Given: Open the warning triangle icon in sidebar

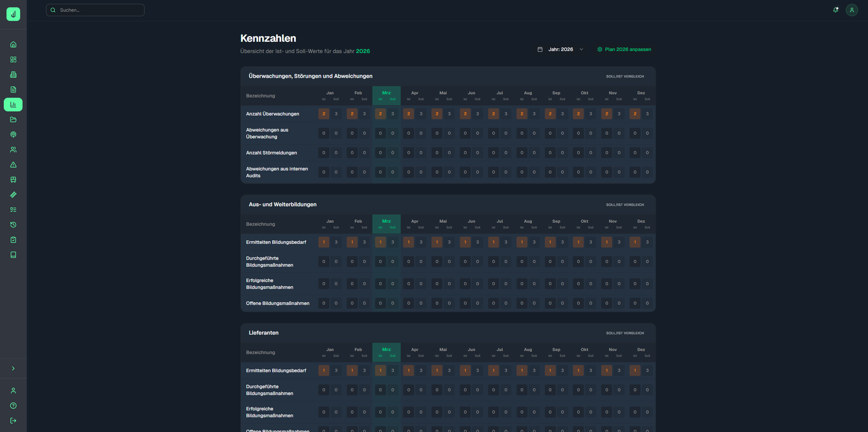Looking at the screenshot, I should (x=13, y=165).
